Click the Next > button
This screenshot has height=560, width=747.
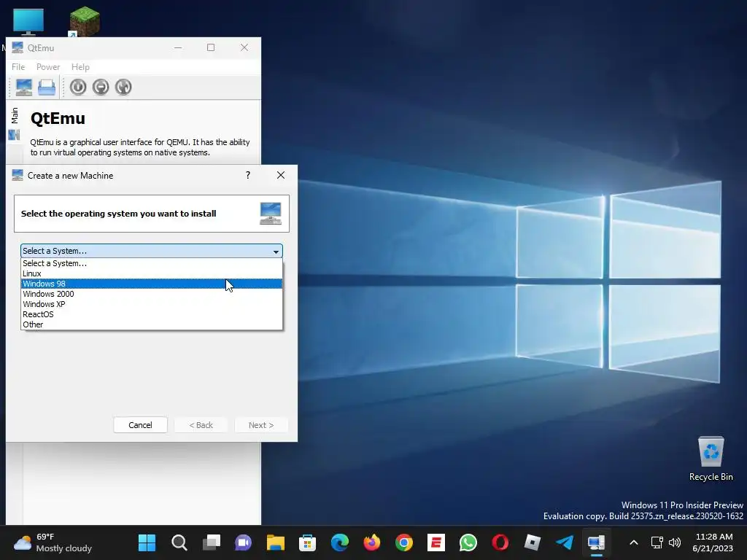click(x=261, y=425)
